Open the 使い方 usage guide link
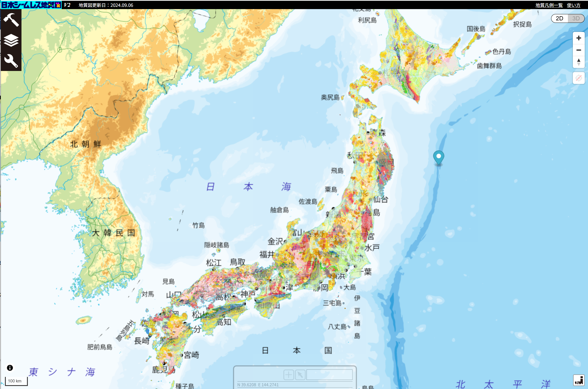The width and height of the screenshot is (588, 389). [574, 5]
